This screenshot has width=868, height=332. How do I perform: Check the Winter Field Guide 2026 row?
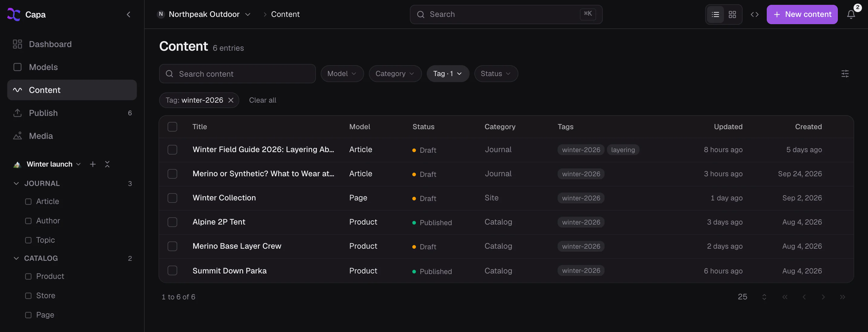[172, 150]
